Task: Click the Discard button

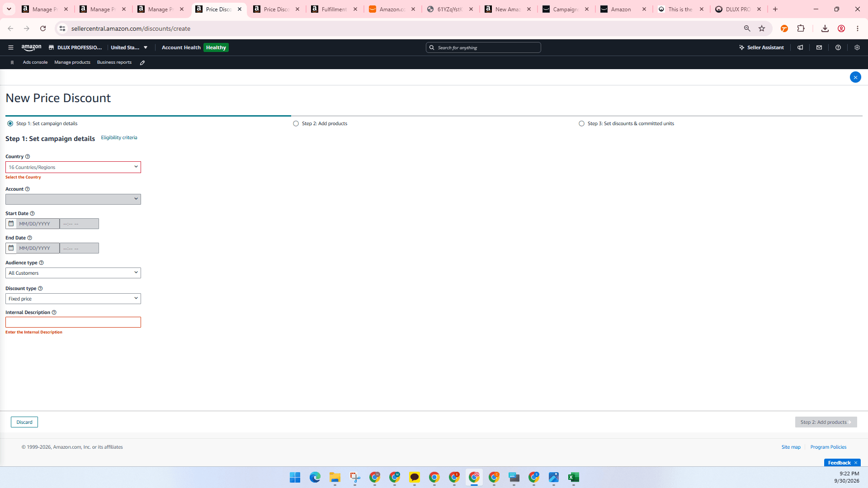Action: click(x=24, y=422)
